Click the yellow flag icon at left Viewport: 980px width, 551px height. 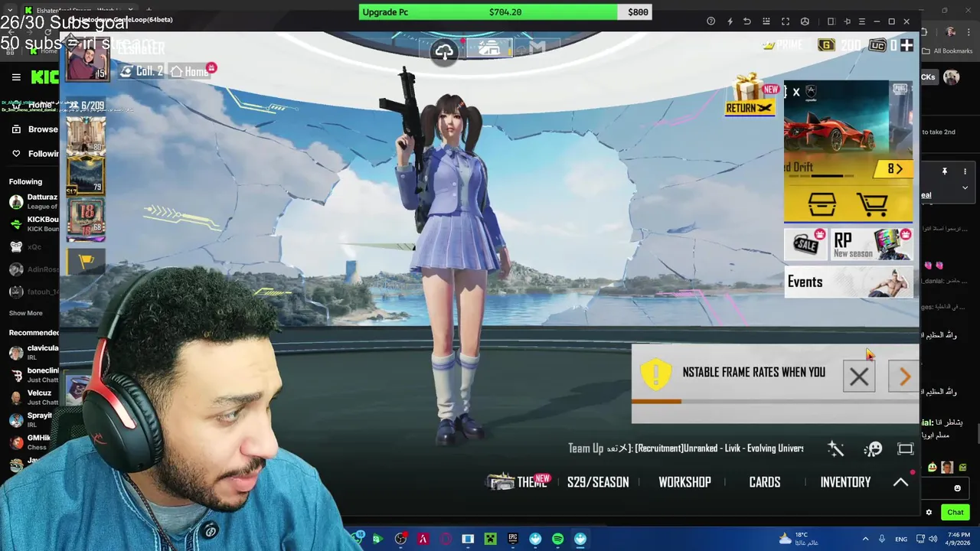[x=86, y=261]
